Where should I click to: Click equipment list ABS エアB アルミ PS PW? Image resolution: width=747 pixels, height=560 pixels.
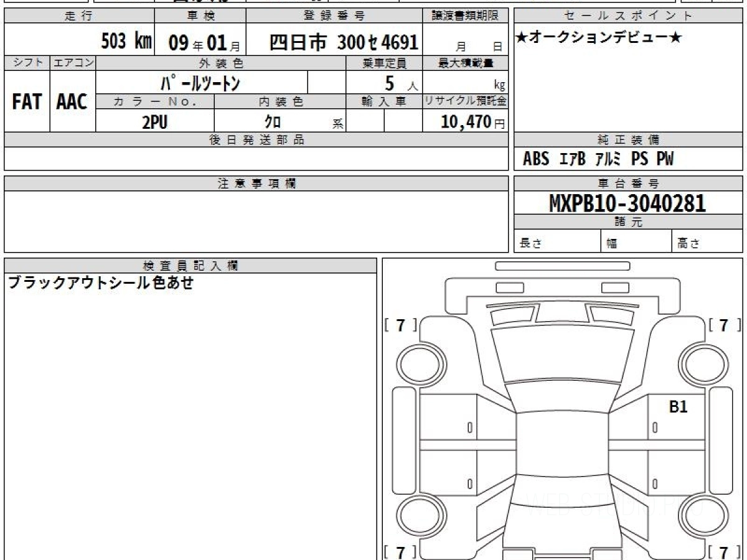(x=598, y=159)
